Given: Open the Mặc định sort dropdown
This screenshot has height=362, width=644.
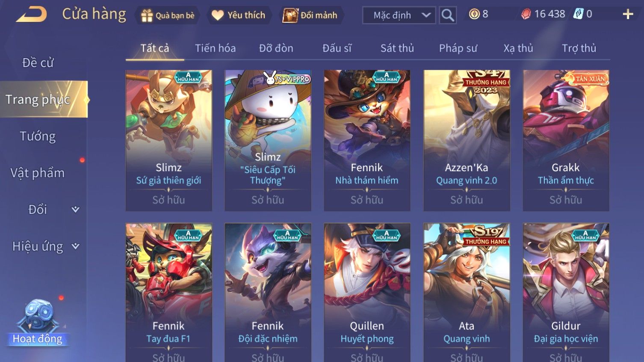Looking at the screenshot, I should coord(399,15).
